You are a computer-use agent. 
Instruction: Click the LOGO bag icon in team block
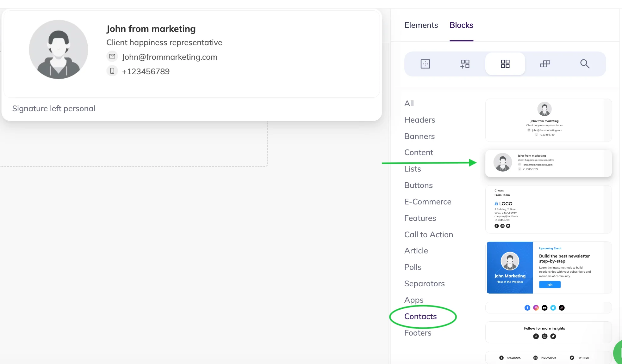(x=496, y=204)
